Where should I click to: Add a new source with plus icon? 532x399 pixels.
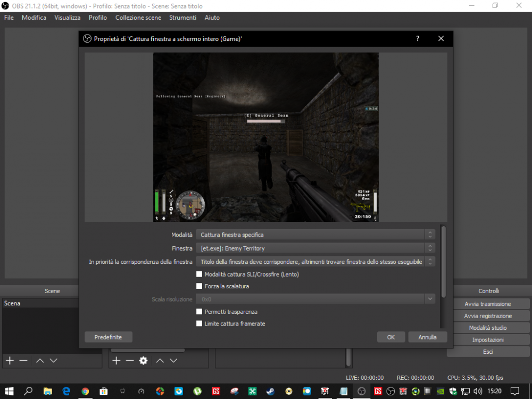[117, 361]
